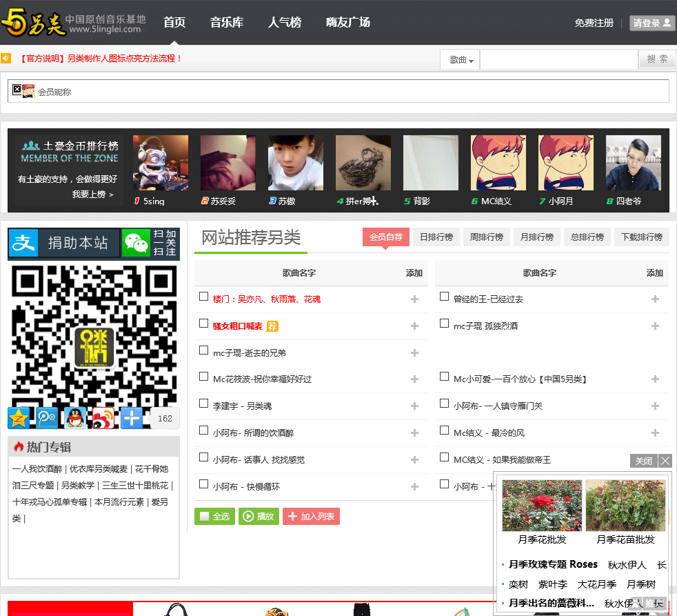
Task: Add mc子琨 孤独烈酒 with plus icon
Action: pos(655,326)
